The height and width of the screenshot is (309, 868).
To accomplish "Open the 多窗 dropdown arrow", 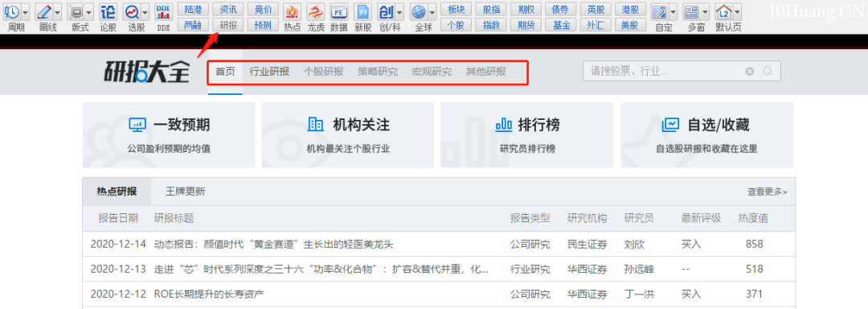I will point(706,11).
